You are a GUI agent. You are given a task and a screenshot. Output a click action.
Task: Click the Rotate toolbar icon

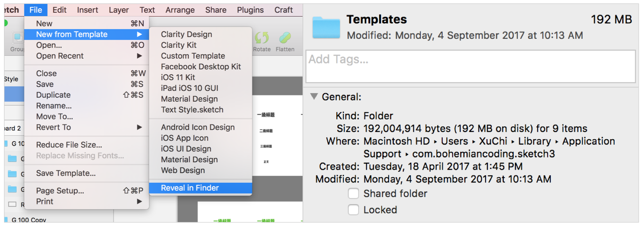(262, 38)
